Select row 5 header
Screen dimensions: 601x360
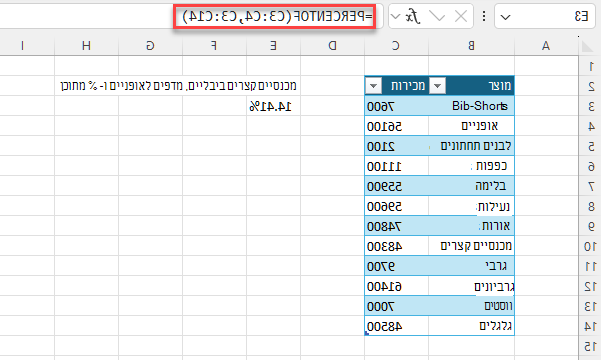pos(590,146)
